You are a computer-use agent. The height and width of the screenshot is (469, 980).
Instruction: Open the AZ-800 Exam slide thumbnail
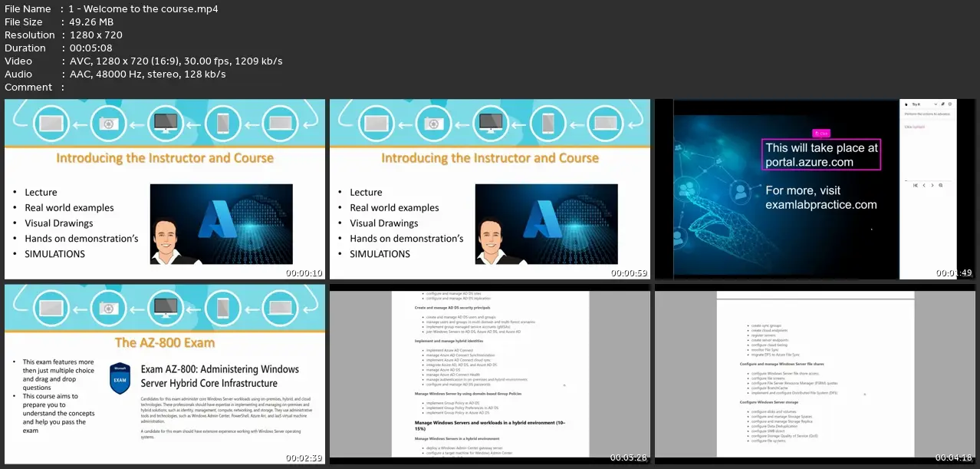(165, 375)
